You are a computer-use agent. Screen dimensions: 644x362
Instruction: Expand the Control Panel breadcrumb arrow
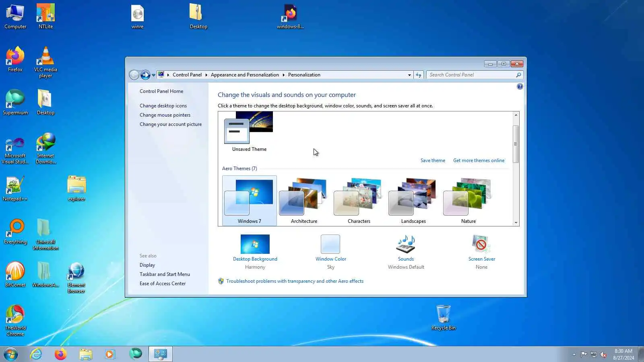tap(206, 75)
